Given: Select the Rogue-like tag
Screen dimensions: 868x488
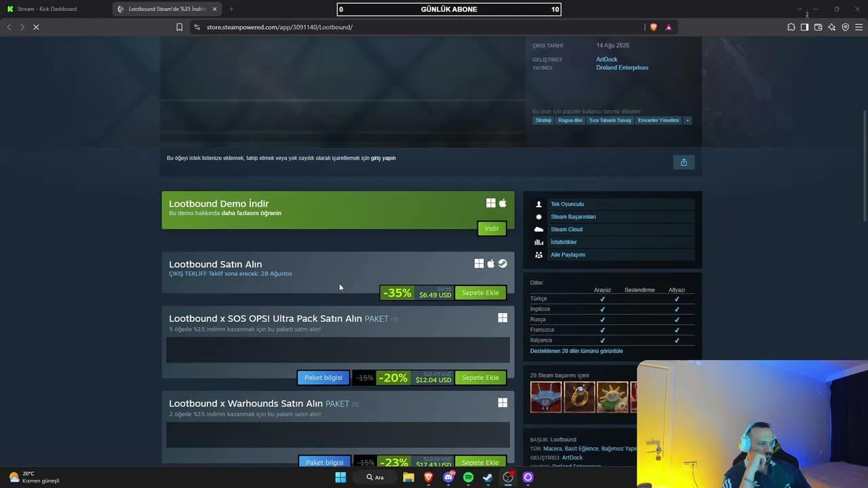Looking at the screenshot, I should (570, 121).
